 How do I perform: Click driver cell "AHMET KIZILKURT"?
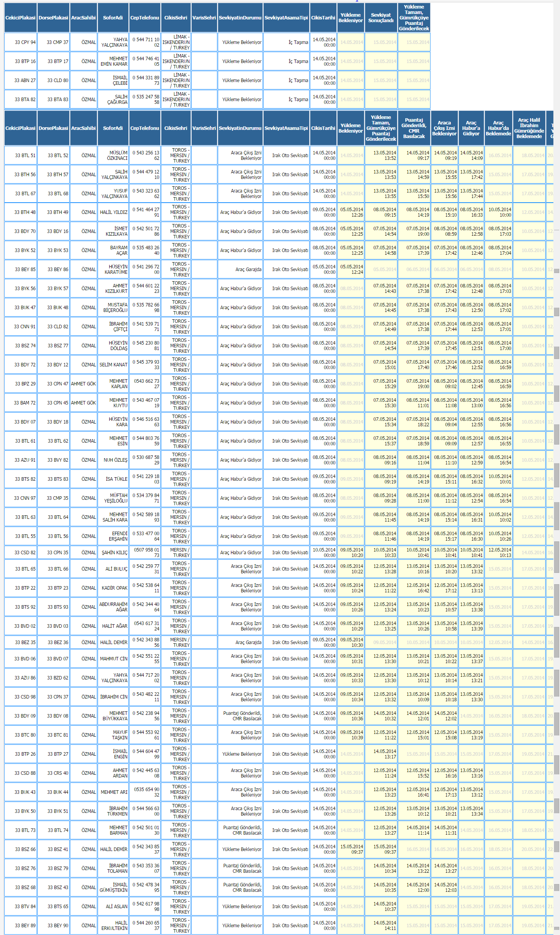click(x=113, y=288)
